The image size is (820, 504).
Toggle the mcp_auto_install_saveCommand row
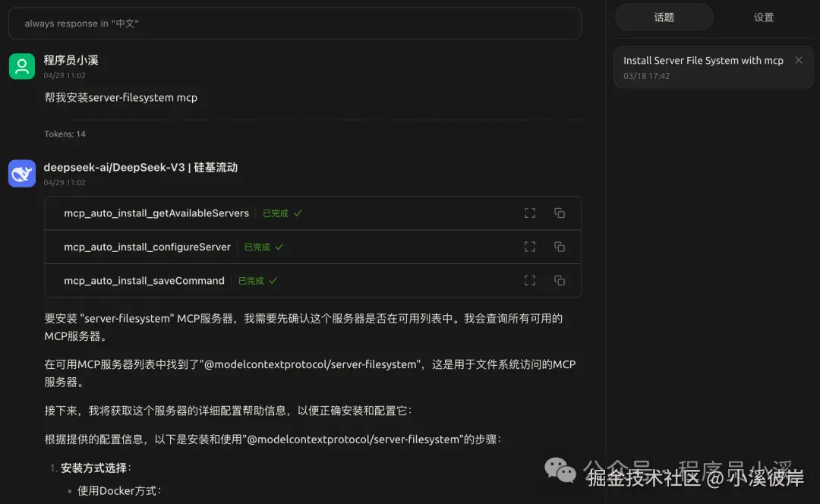pos(313,281)
